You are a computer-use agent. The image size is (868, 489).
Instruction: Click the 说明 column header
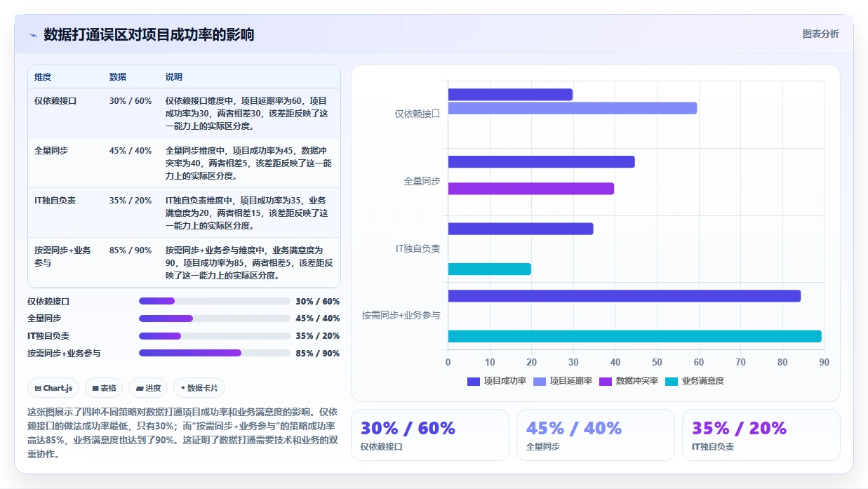pos(174,76)
